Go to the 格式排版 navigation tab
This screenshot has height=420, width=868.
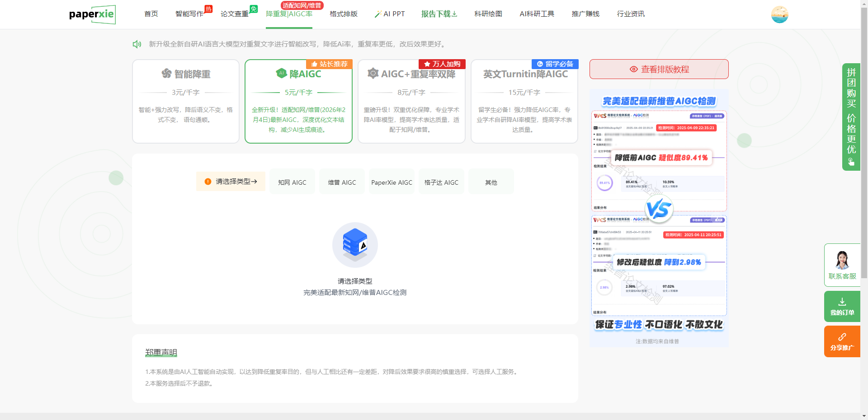344,14
